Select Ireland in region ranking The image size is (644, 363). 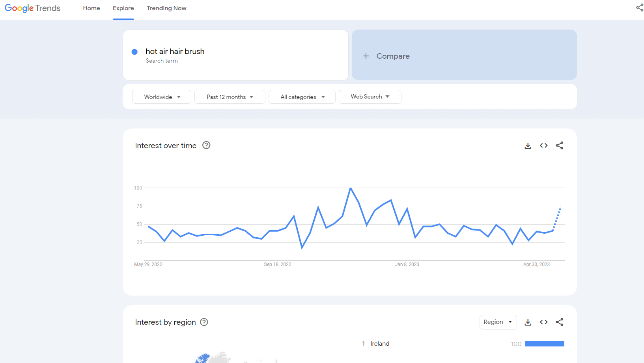(380, 344)
